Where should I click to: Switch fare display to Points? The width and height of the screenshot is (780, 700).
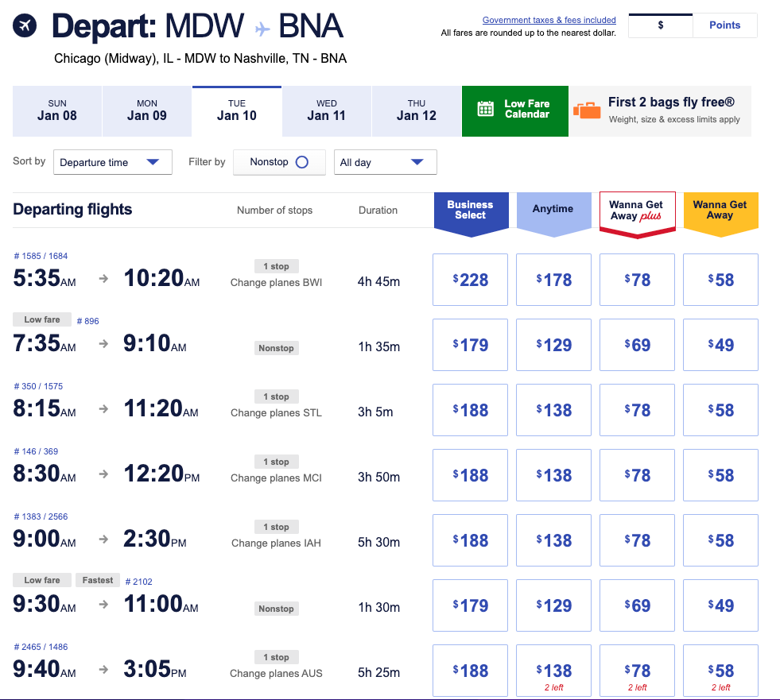tap(724, 25)
